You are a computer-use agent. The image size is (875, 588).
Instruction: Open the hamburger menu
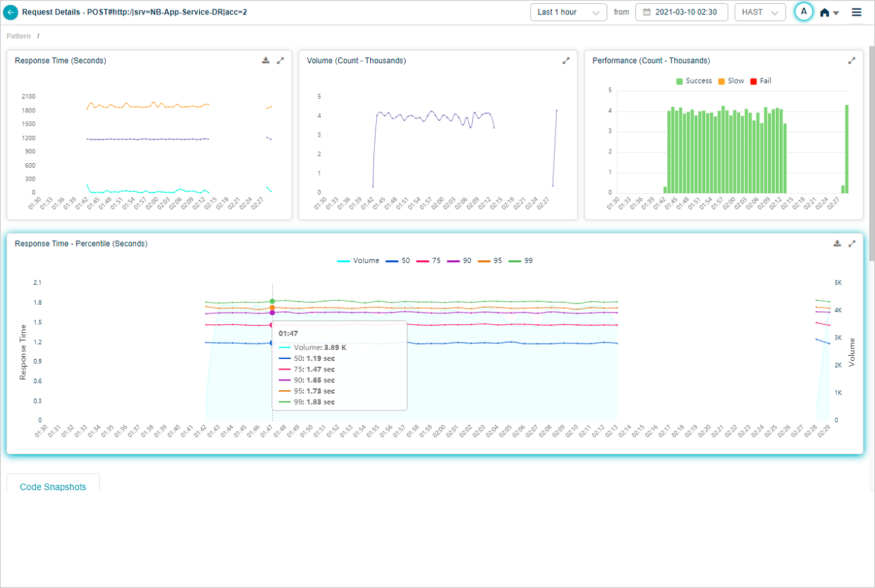tap(857, 12)
